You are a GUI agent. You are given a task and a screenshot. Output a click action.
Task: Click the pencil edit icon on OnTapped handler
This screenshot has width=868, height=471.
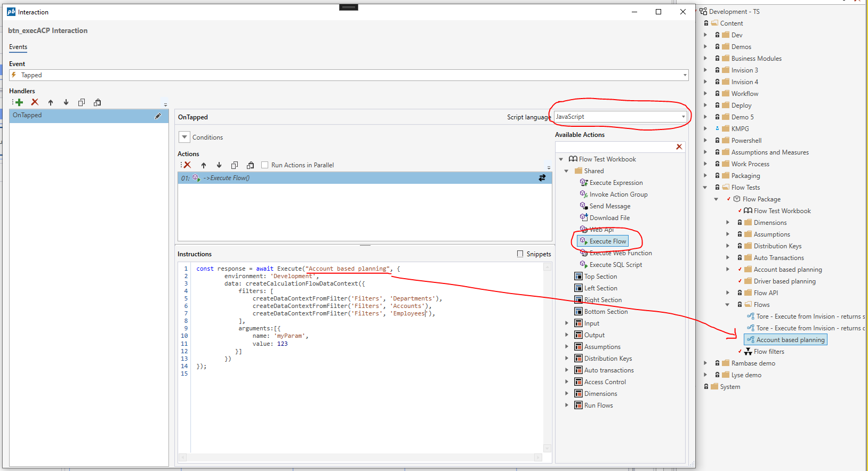click(x=158, y=116)
